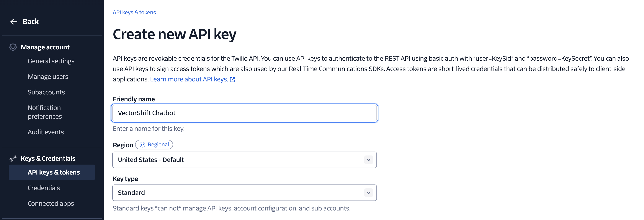Viewport: 644px width, 220px height.
Task: Click the Keys & Credentials key icon
Action: pos(13,158)
